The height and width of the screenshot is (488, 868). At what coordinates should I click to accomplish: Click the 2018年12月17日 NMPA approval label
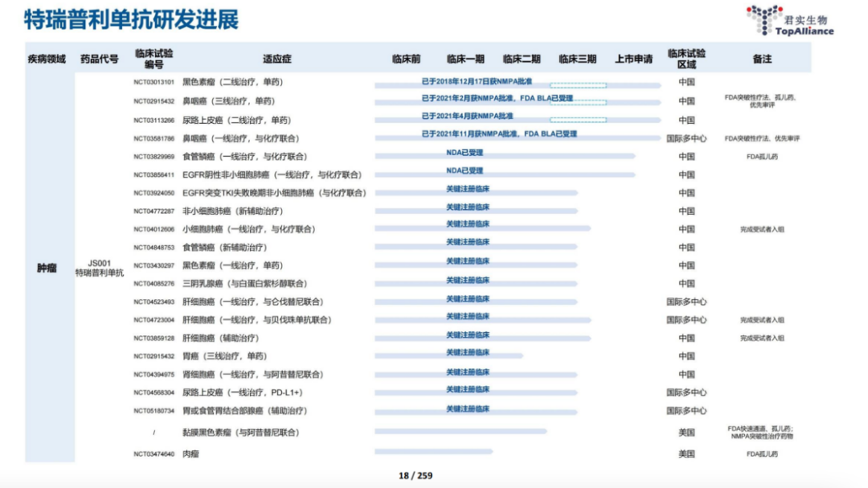477,81
